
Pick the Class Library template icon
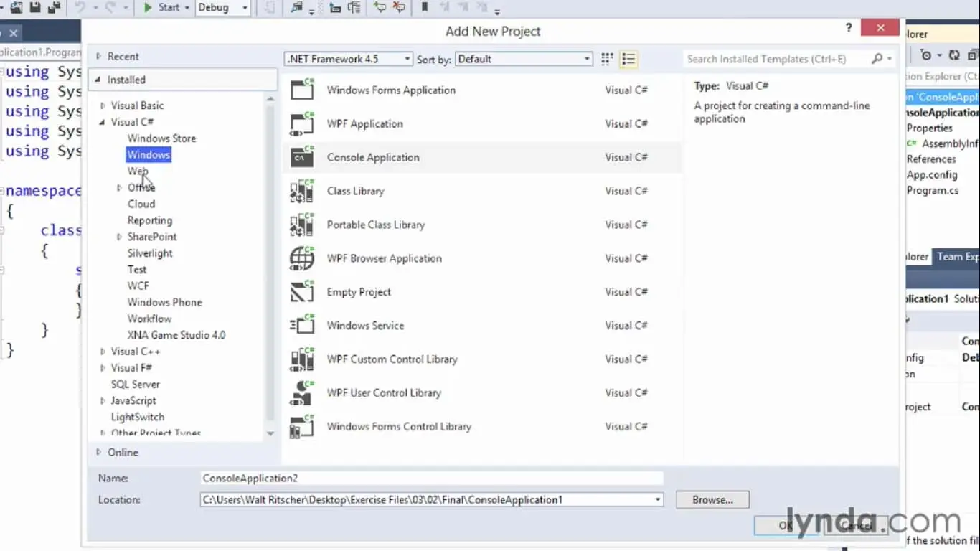click(302, 191)
